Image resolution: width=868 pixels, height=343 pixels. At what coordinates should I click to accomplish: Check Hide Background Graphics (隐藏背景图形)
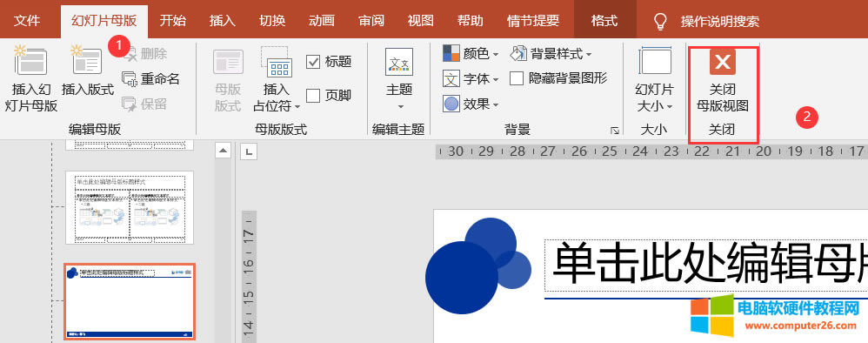point(517,78)
